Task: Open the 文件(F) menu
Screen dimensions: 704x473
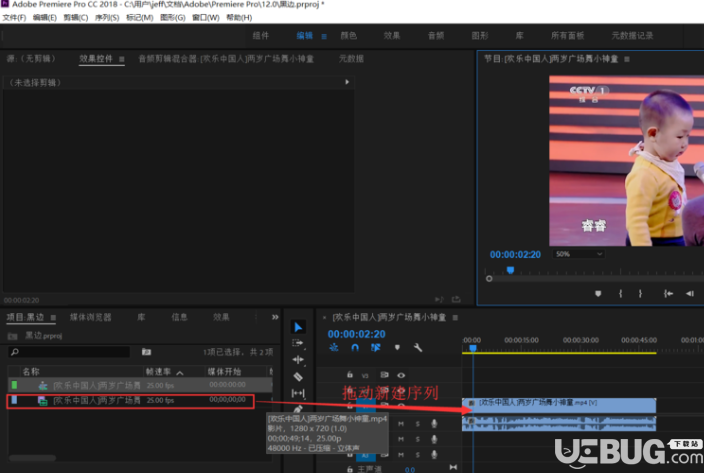Action: click(14, 18)
